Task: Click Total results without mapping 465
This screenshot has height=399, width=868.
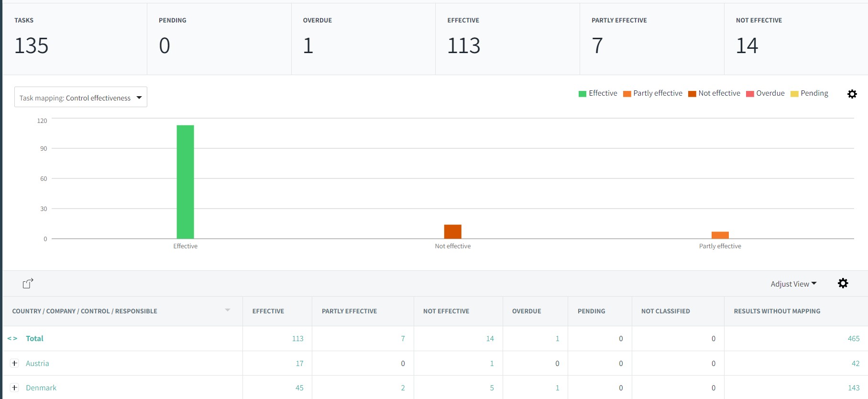Action: 854,338
